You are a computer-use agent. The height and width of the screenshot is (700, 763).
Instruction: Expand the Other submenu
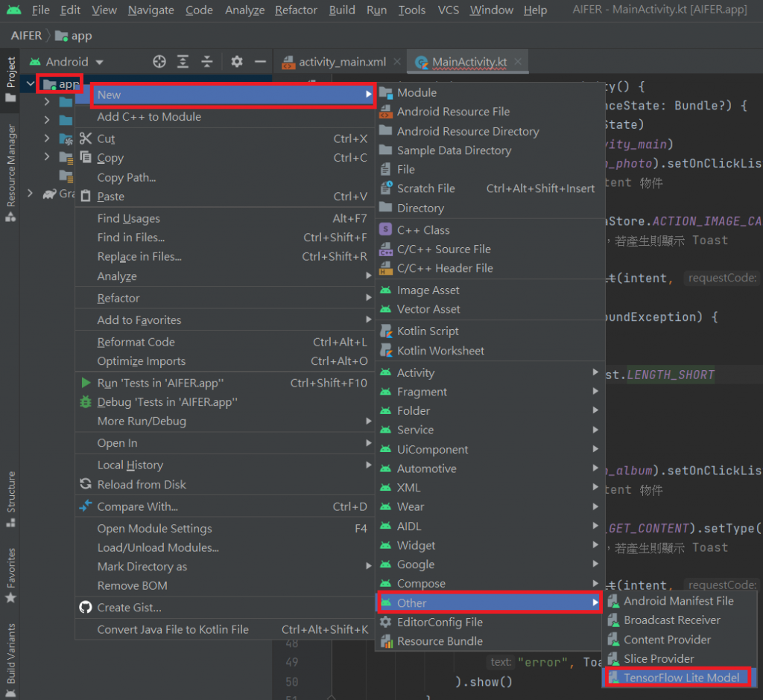tap(490, 603)
